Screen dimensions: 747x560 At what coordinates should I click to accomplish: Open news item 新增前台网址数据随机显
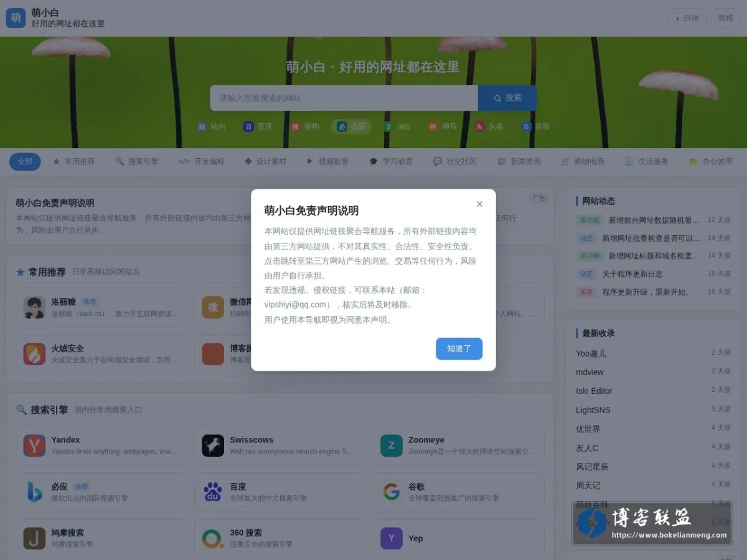point(654,220)
